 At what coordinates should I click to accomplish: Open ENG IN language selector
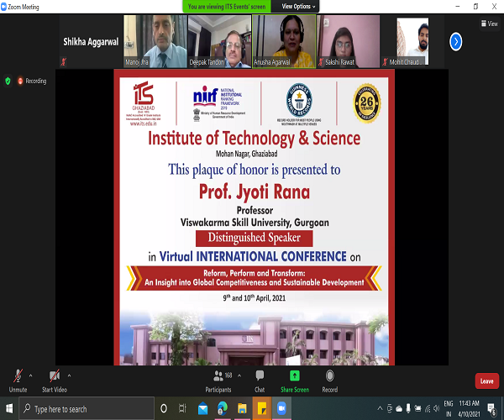click(x=449, y=408)
